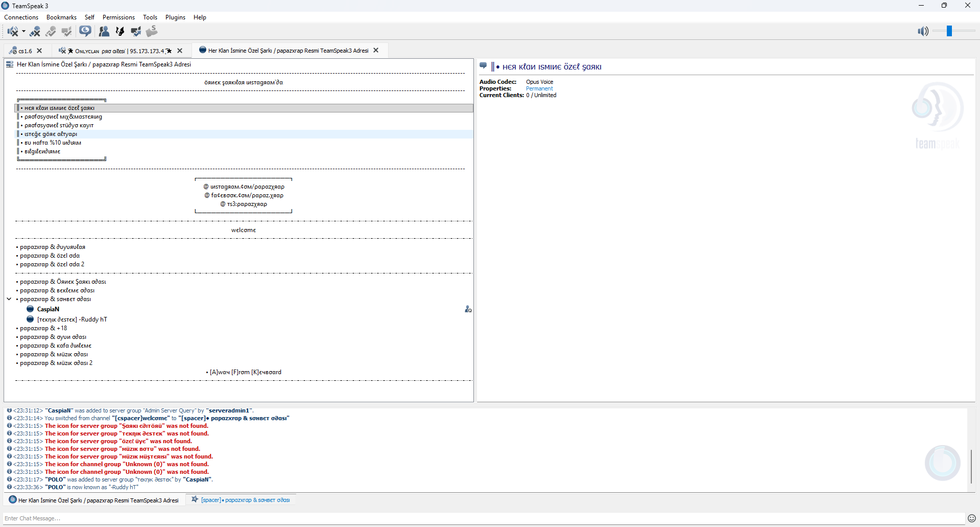
Task: Open the emoji smiley picker in chat box
Action: (x=972, y=518)
